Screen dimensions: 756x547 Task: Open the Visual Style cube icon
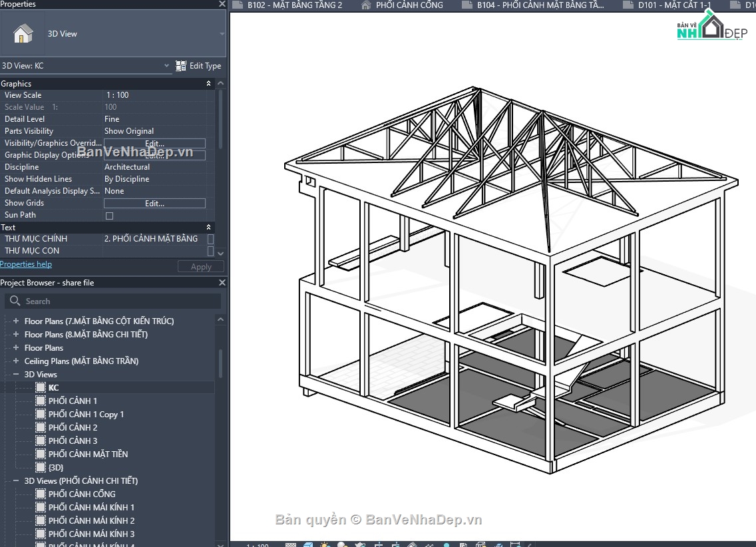(307, 544)
